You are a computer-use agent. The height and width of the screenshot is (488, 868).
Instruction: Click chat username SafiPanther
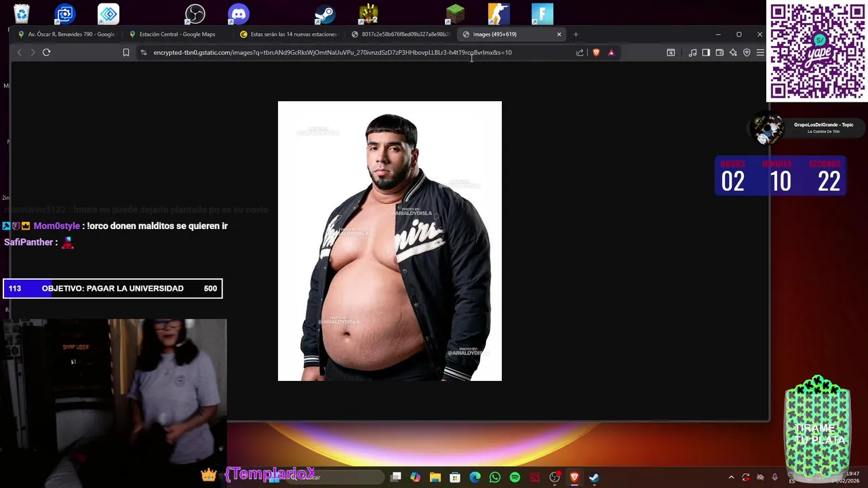(x=28, y=242)
